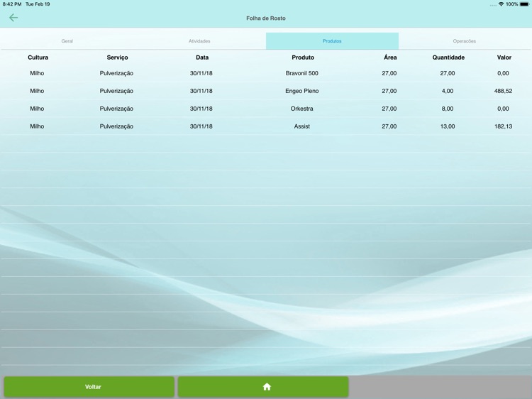Click Pulverização in the Bravonil 500 row
The image size is (532, 399).
(x=116, y=73)
